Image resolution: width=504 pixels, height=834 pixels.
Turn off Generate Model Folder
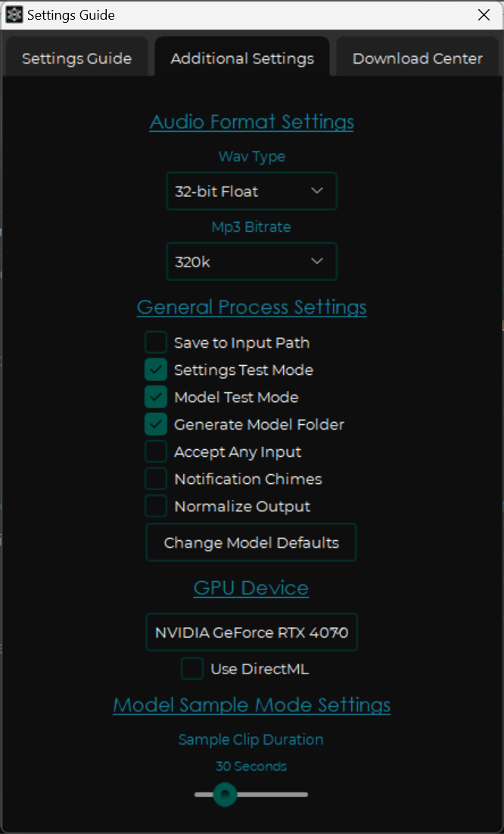click(x=155, y=423)
